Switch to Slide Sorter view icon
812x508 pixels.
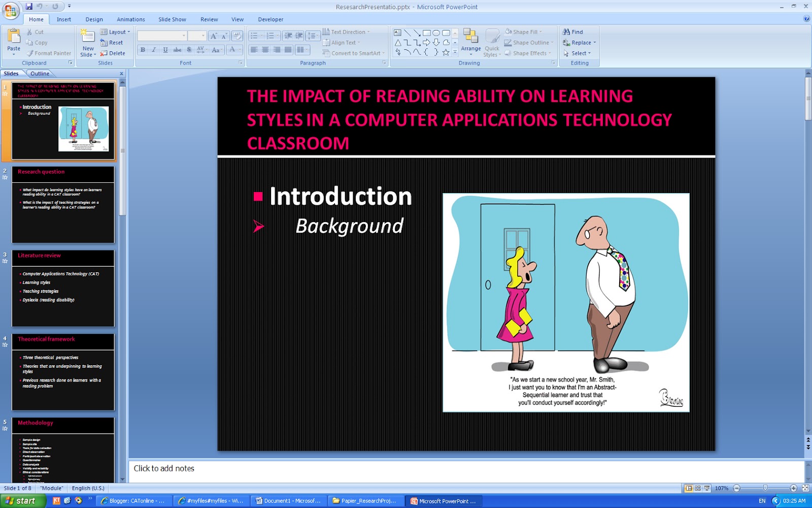coord(698,488)
